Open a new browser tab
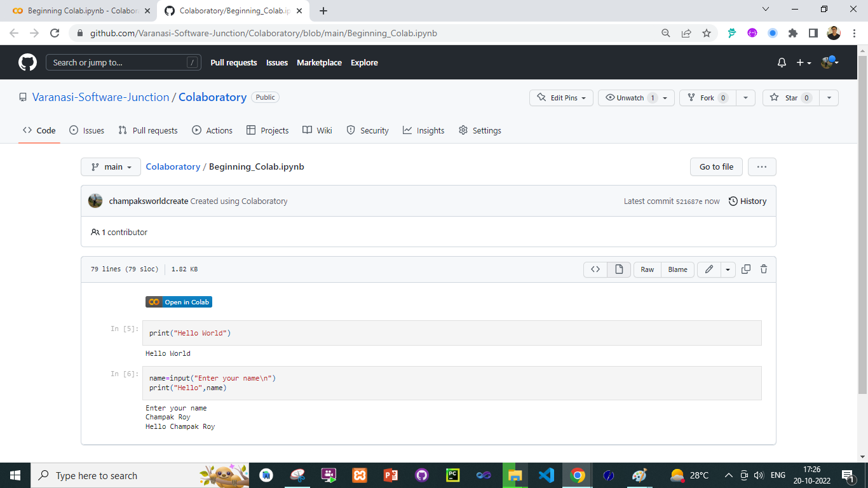 click(323, 11)
